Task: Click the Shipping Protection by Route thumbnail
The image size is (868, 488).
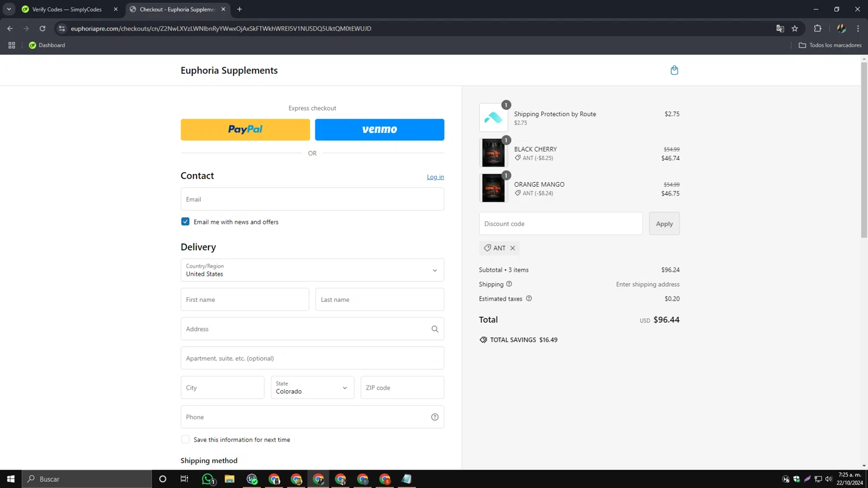Action: (x=494, y=117)
